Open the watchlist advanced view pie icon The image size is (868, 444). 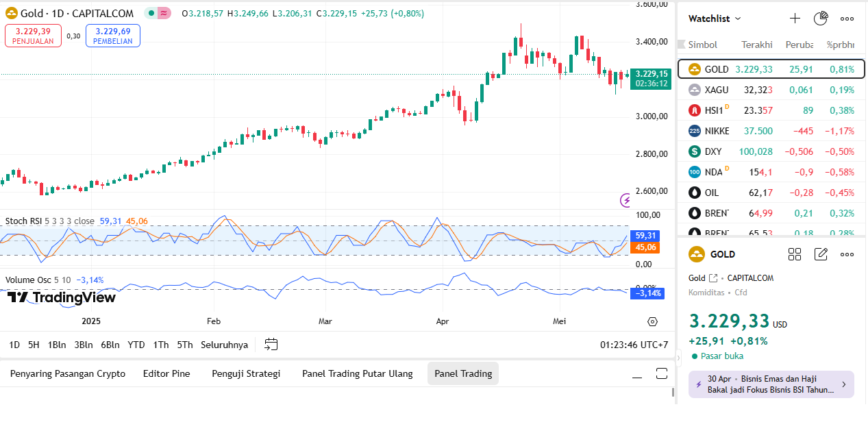821,18
